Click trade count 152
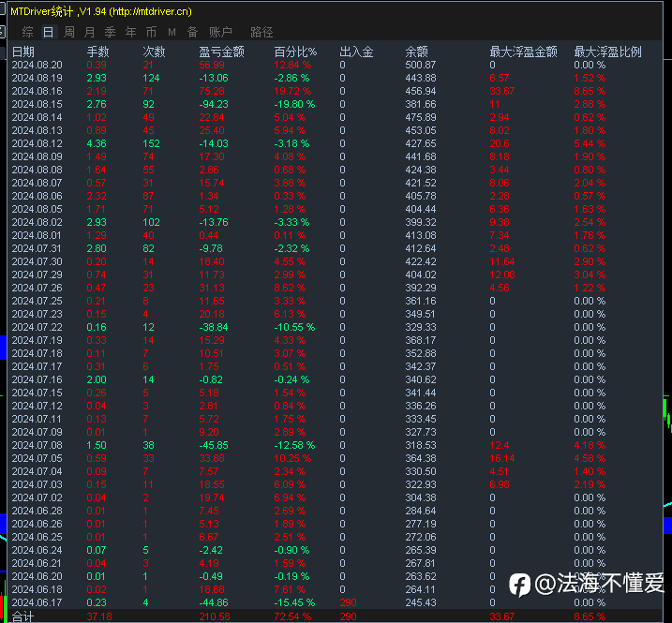This screenshot has width=672, height=623. tap(151, 143)
